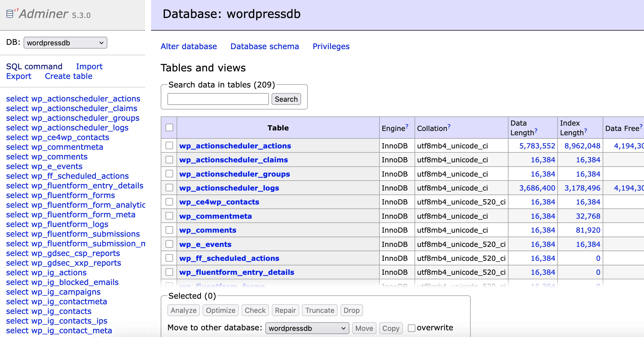
Task: Click the 81,920 index length for wp_comments
Action: [x=588, y=230]
